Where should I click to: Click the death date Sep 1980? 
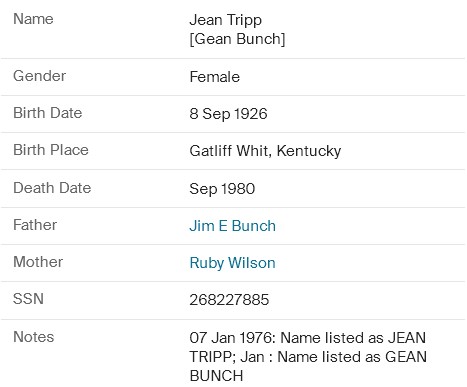(x=222, y=189)
